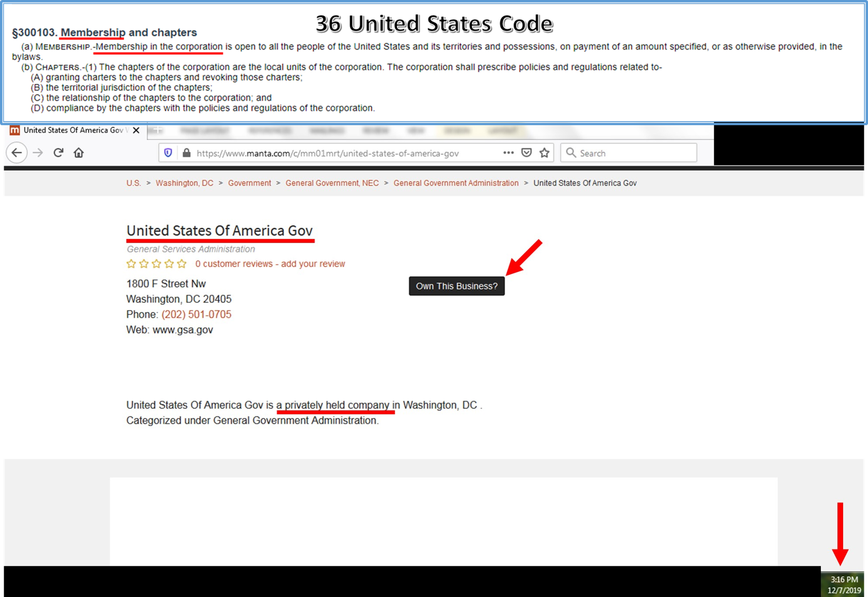Click the 36 United States Code title

point(434,24)
